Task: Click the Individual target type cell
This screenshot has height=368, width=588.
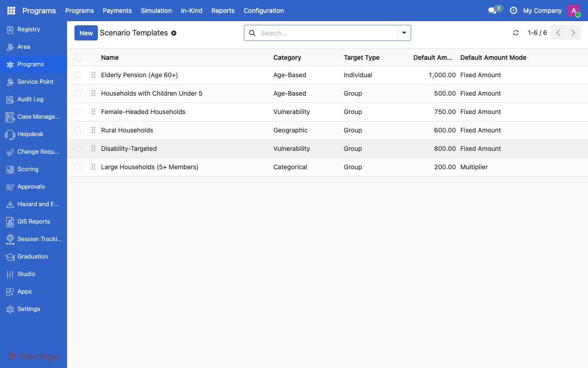Action: click(358, 75)
